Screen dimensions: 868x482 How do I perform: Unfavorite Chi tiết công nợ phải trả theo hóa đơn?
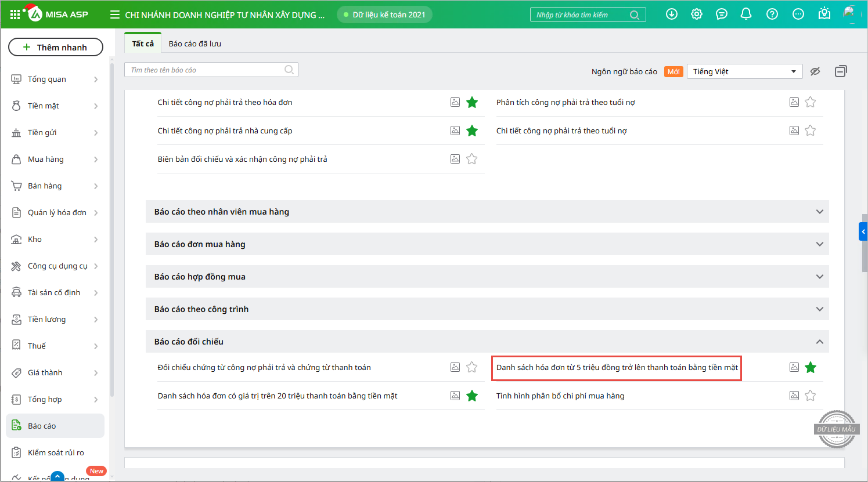[472, 102]
